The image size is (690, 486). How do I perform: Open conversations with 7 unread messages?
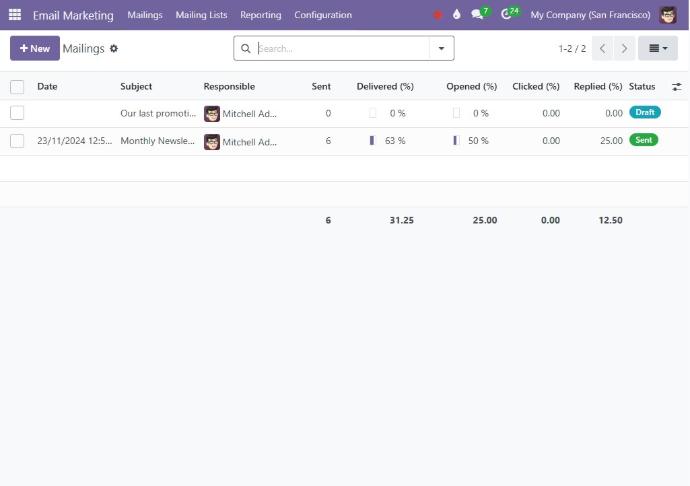tap(479, 15)
